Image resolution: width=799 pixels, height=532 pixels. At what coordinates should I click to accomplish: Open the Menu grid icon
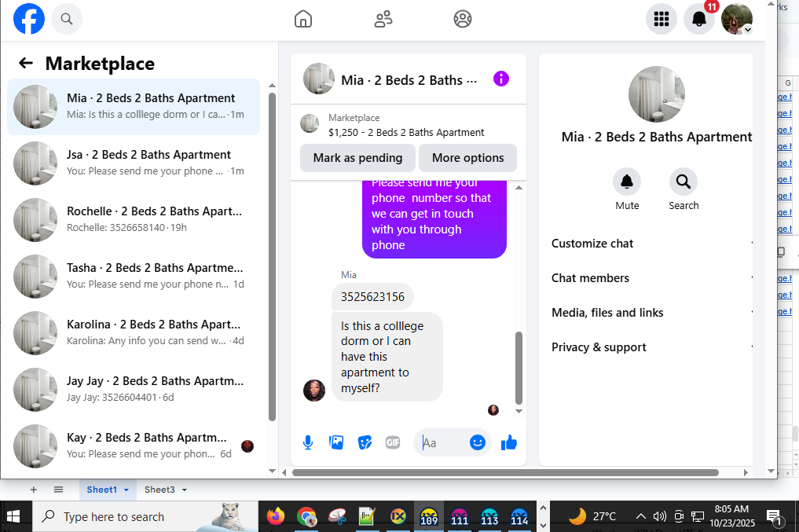[662, 20]
